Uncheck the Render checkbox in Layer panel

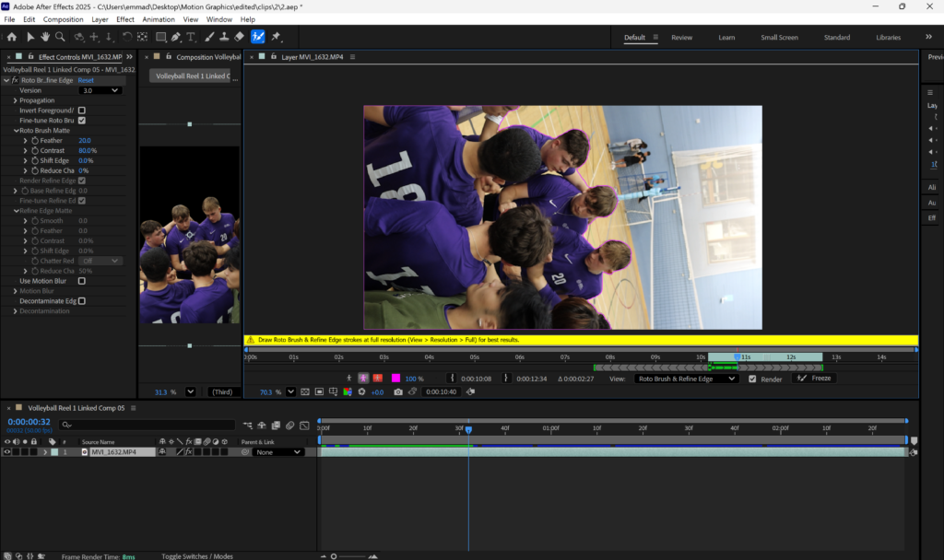(x=752, y=379)
